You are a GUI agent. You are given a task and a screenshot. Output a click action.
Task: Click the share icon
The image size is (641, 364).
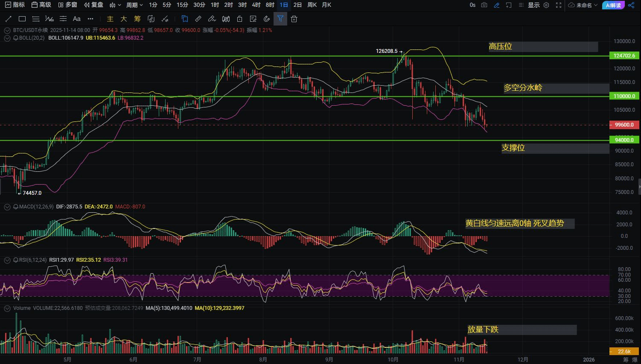(x=631, y=5)
